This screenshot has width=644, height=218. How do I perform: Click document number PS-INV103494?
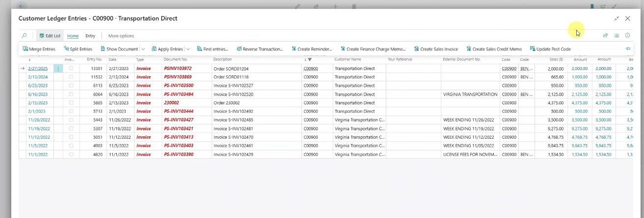179,94
